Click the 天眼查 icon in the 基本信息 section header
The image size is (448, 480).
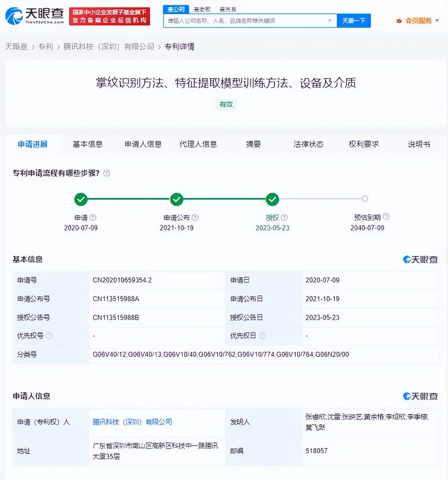pos(407,259)
